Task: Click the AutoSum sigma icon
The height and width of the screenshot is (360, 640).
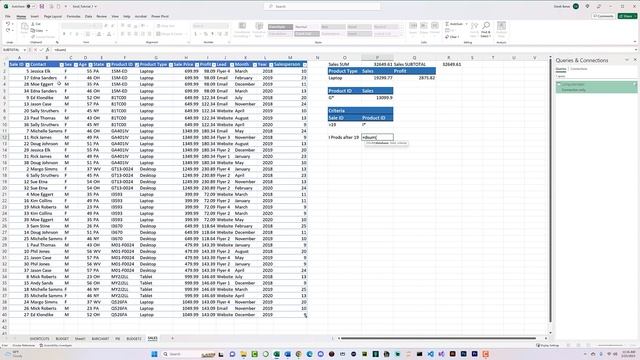Action: [x=447, y=24]
